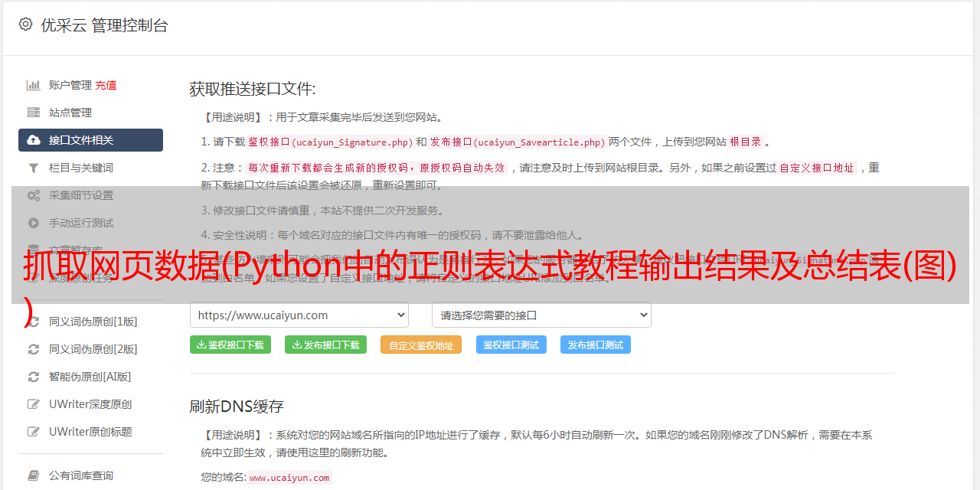Click the red 充值 link
The height and width of the screenshot is (490, 980).
coord(106,85)
